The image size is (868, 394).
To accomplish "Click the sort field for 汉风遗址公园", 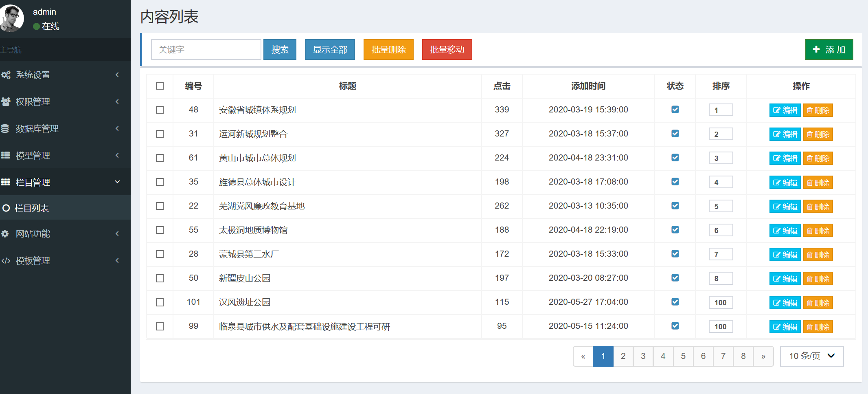I will click(x=721, y=302).
